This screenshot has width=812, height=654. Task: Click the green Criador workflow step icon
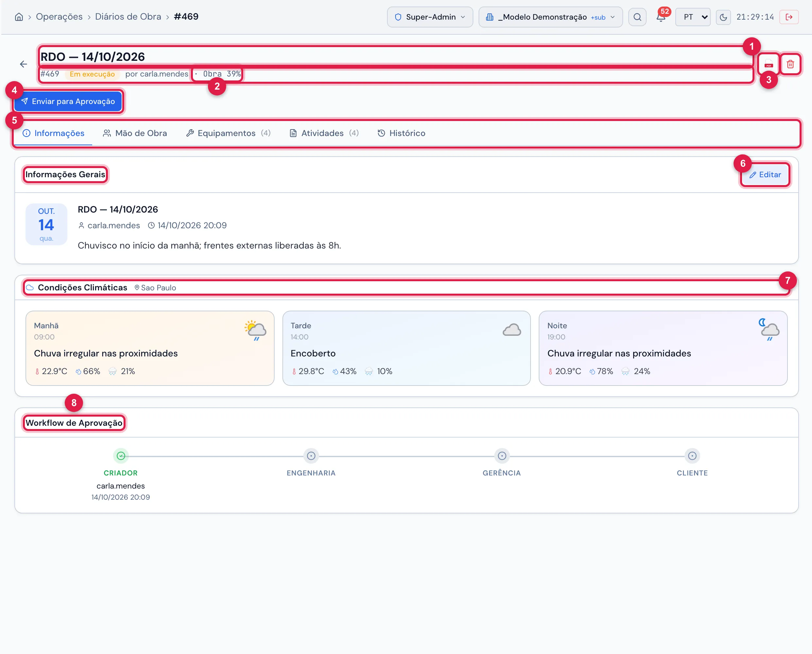pyautogui.click(x=121, y=456)
